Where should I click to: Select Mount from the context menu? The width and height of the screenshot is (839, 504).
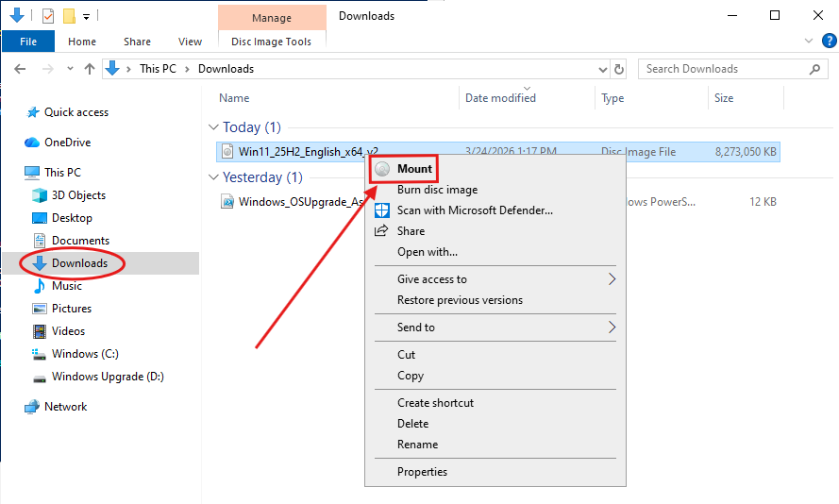414,169
